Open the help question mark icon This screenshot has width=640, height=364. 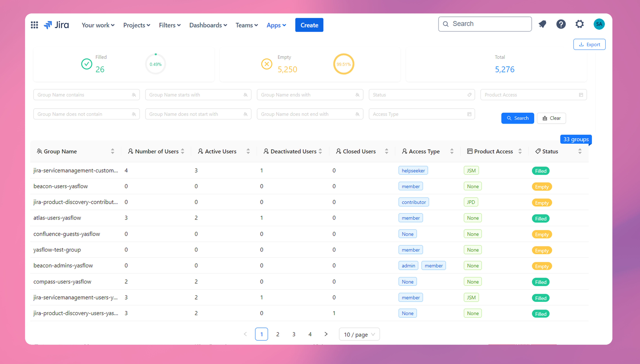tap(561, 24)
